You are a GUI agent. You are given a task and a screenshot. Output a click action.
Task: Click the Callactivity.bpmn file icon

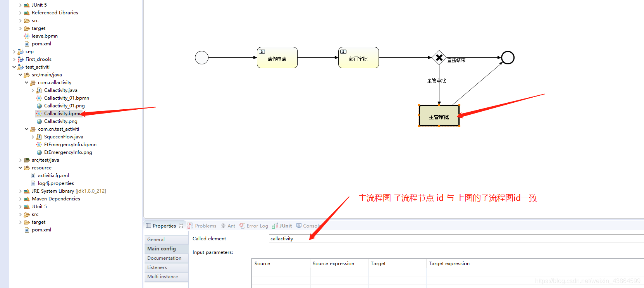pyautogui.click(x=39, y=114)
